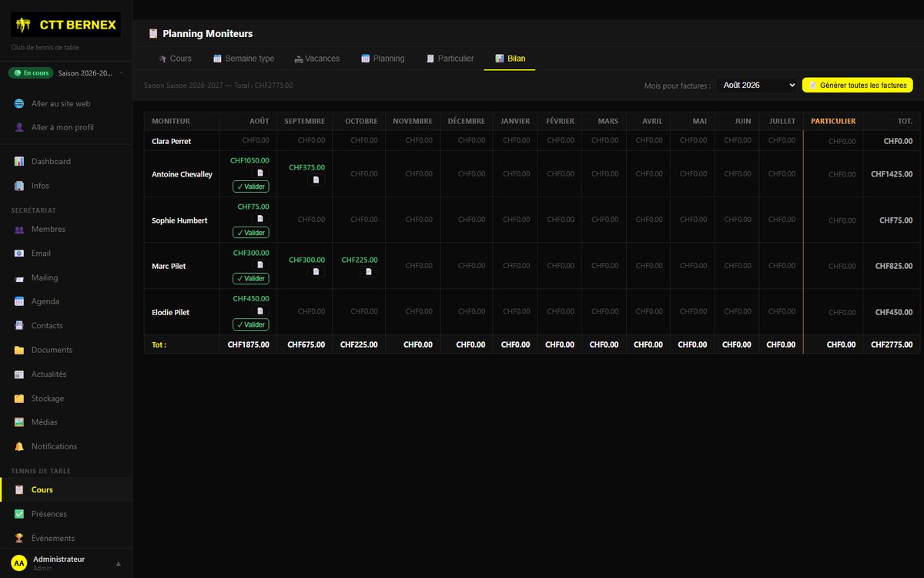This screenshot has width=924, height=578.
Task: Click the Agenda calendar icon in sidebar
Action: coord(19,301)
